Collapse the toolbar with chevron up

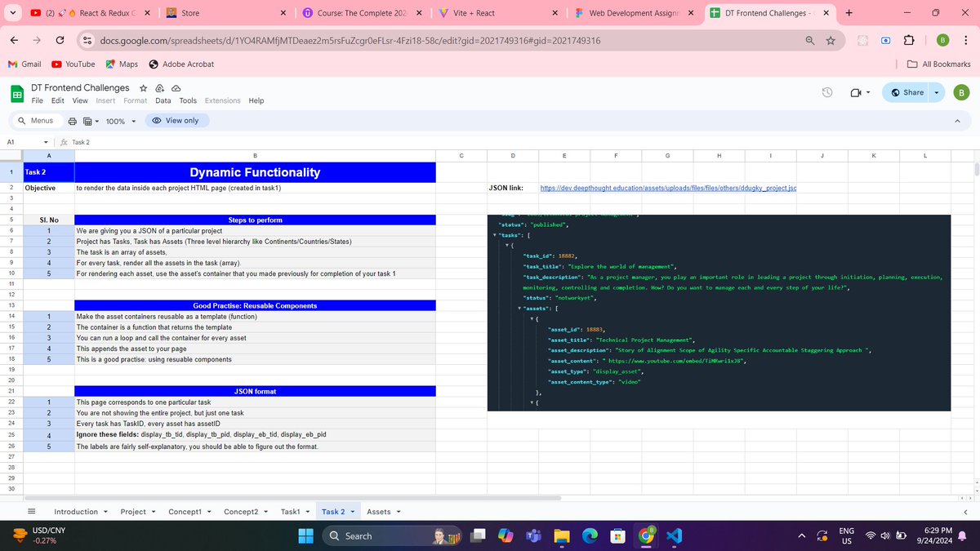click(x=957, y=121)
